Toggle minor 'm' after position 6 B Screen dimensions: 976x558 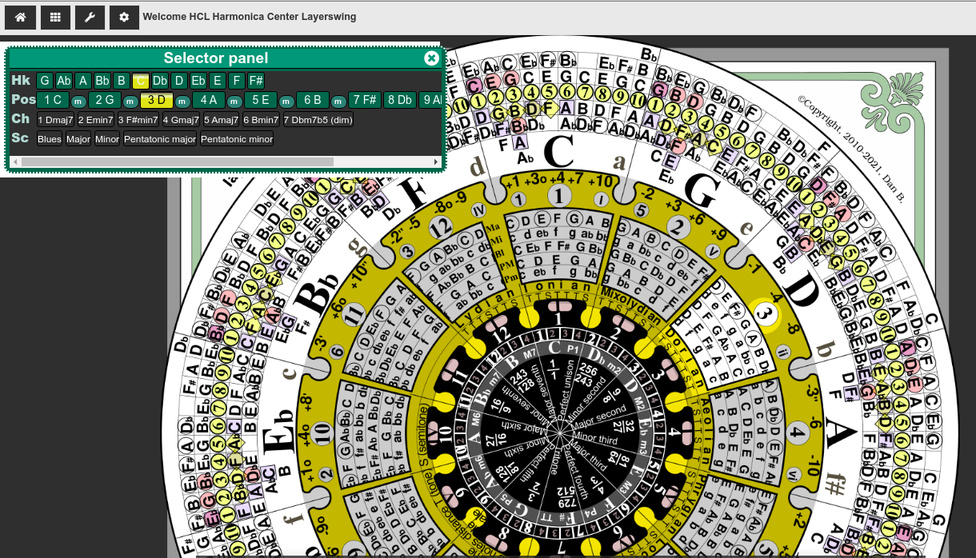338,101
